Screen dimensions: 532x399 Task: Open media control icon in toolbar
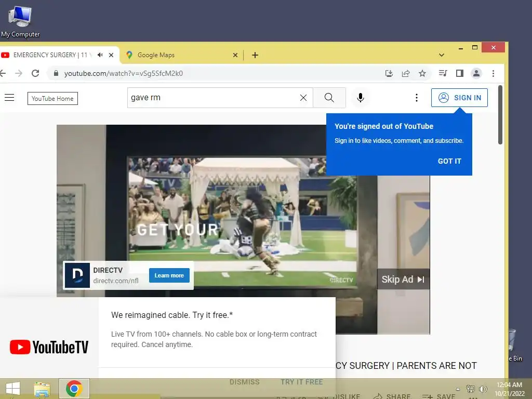443,73
